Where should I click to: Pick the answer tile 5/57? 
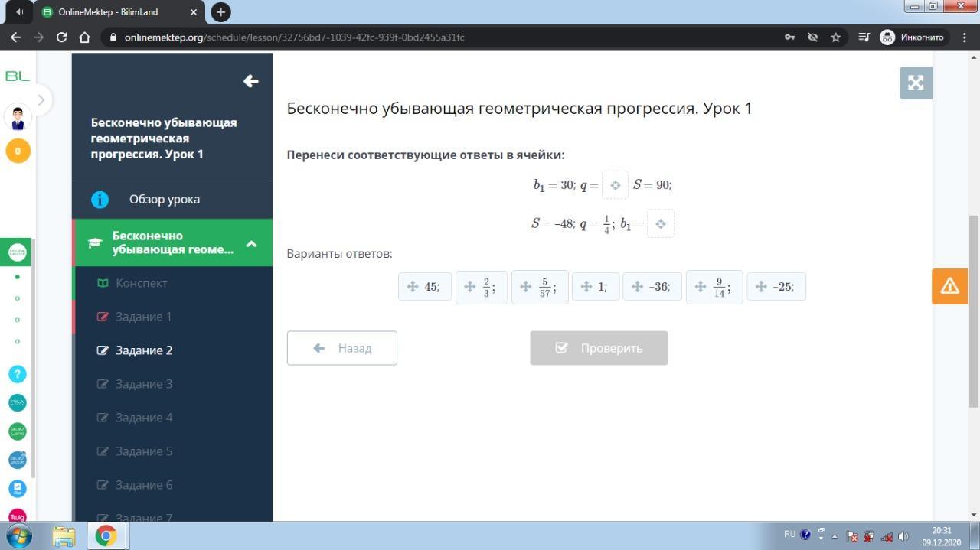(540, 287)
